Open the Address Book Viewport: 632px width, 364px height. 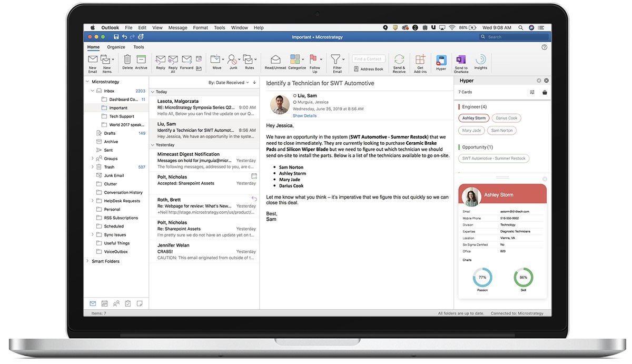click(x=369, y=69)
